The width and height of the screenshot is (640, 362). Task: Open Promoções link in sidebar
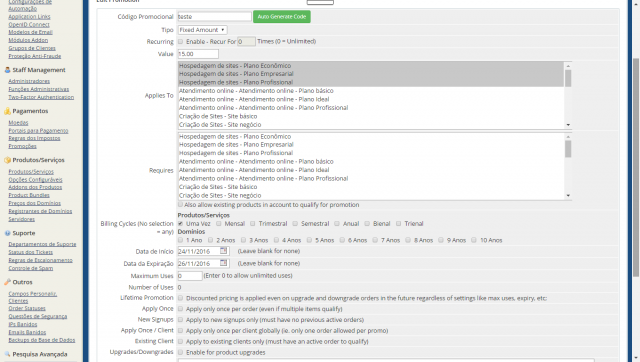tap(22, 146)
